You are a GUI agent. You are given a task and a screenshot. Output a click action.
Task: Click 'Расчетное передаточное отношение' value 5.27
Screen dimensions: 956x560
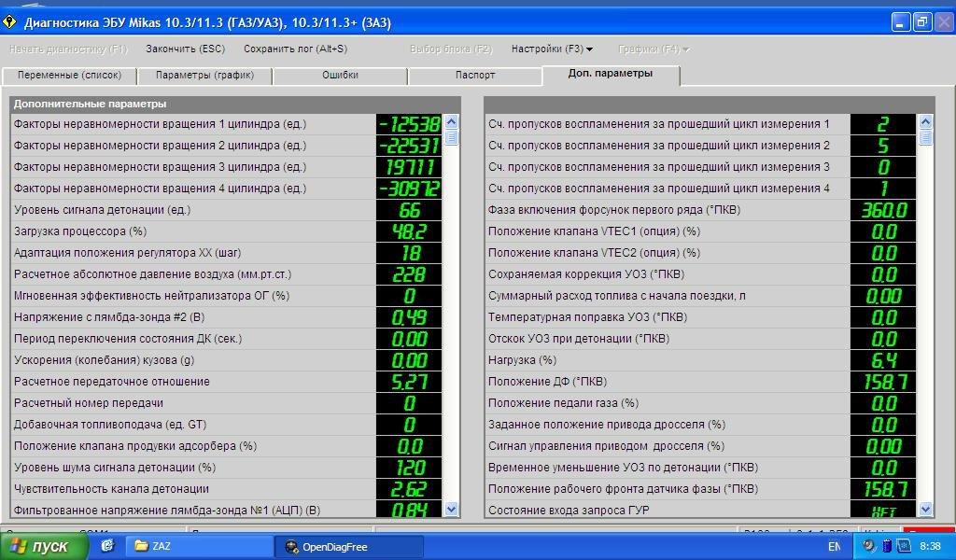point(409,382)
